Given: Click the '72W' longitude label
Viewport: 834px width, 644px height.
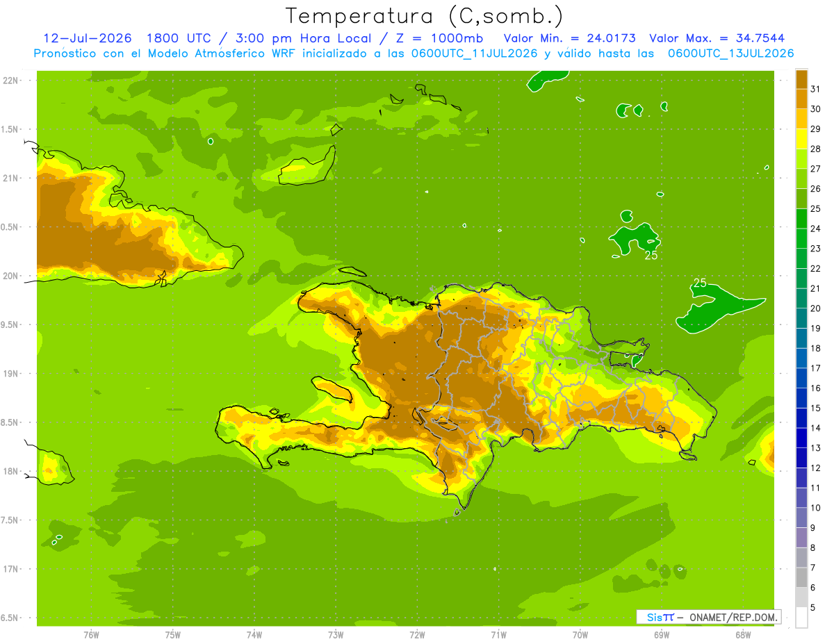Looking at the screenshot, I should [x=417, y=635].
